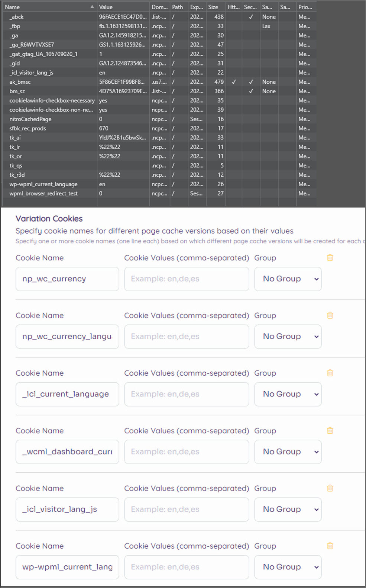Image resolution: width=366 pixels, height=588 pixels.
Task: Select the _ga cookie row
Action: 160,35
